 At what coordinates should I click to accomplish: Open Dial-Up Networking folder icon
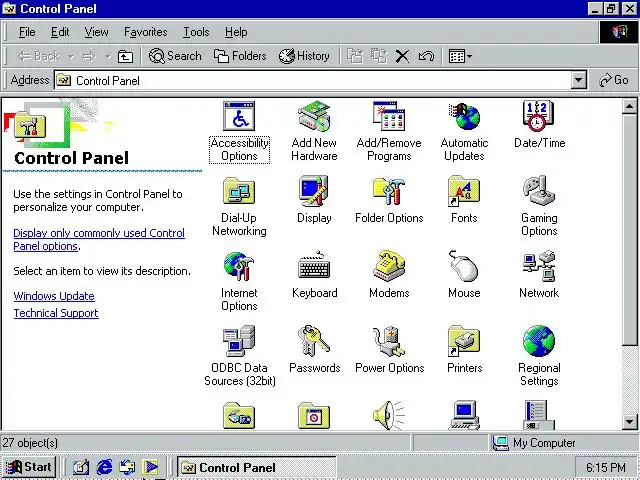pos(239,191)
